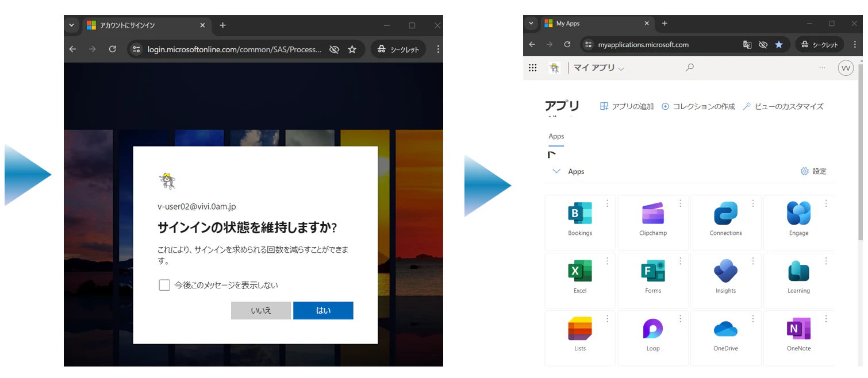Screen dimensions: 868x378
Task: Select the アカウントにサインイン browser tab
Action: pos(147,25)
